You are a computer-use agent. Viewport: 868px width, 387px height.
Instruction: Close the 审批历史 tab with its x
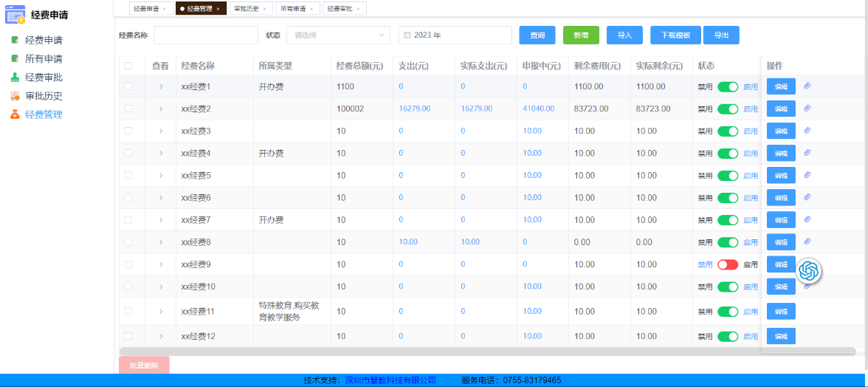tap(264, 9)
